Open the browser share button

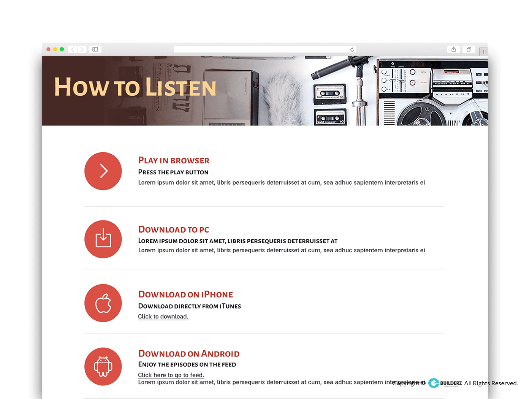click(x=453, y=49)
